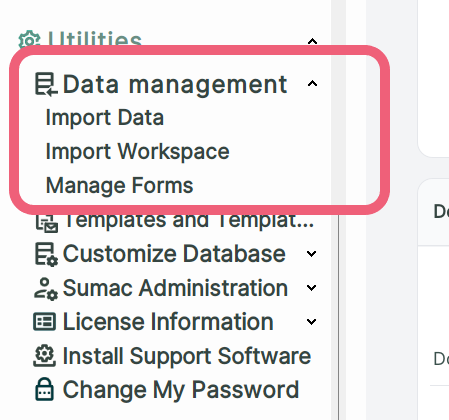Open Import Workspace

137,152
